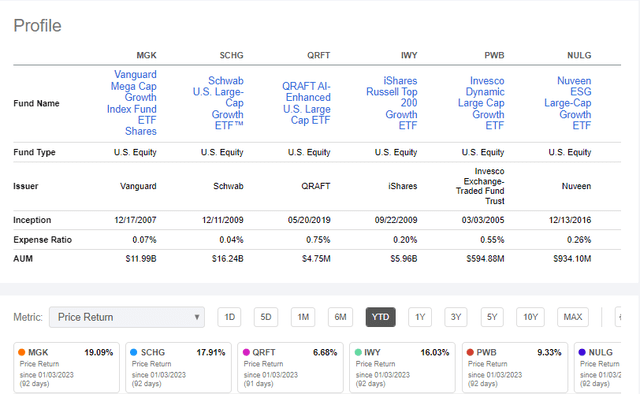
Task: Open QRAFT AI-Enhanced U.S. Large Cap link
Action: [306, 103]
